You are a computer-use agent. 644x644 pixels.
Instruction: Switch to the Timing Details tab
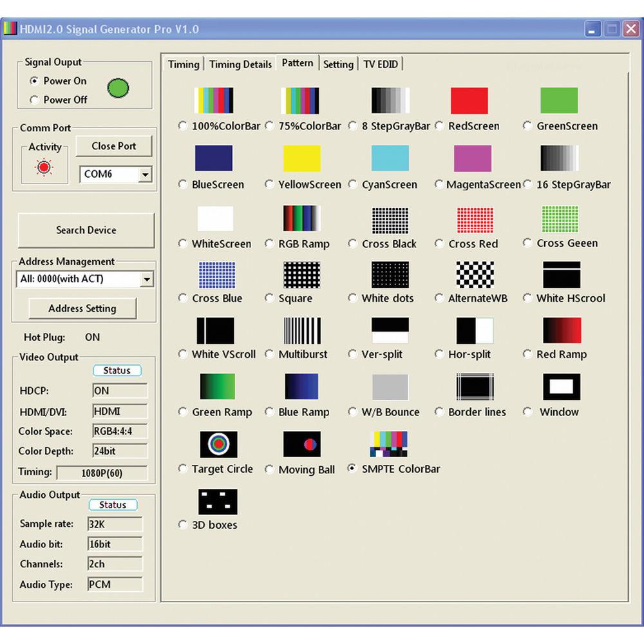(240, 64)
